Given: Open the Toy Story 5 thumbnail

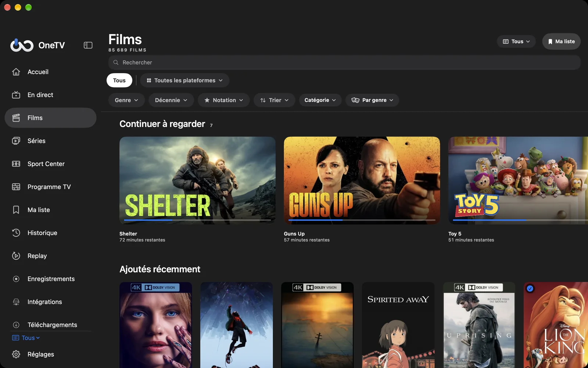Looking at the screenshot, I should pos(518,180).
